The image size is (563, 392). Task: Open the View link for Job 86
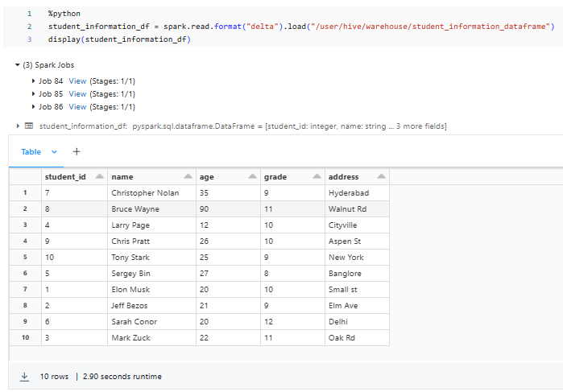coord(77,107)
